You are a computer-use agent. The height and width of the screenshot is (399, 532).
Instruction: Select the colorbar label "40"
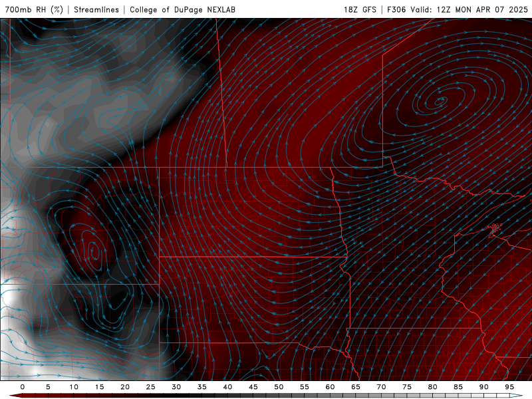[x=227, y=387]
